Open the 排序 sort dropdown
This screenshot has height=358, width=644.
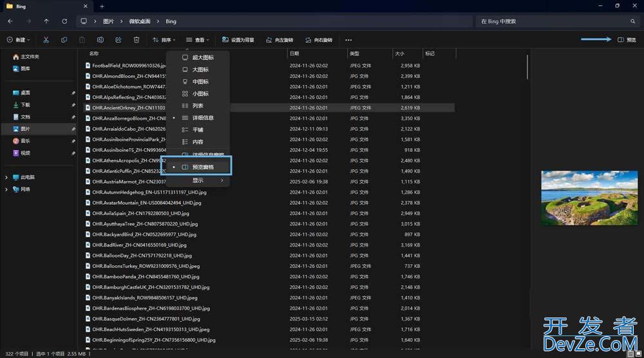[164, 40]
